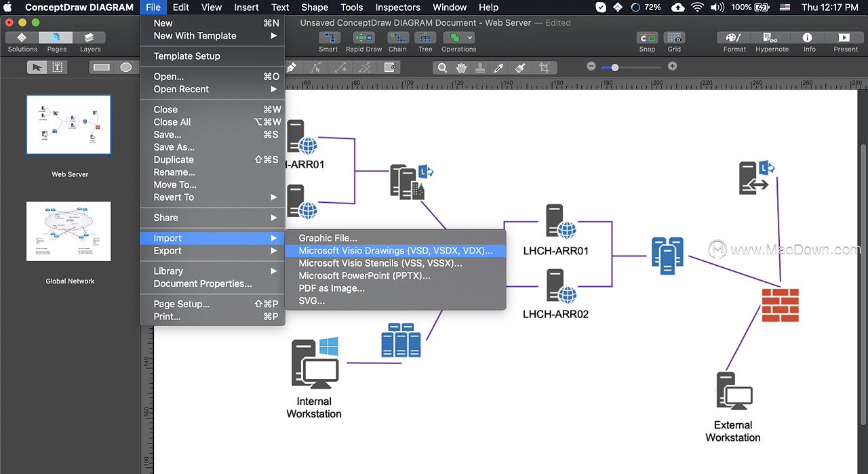Click the Smart connector icon
Screen dimensions: 868x474
329,38
